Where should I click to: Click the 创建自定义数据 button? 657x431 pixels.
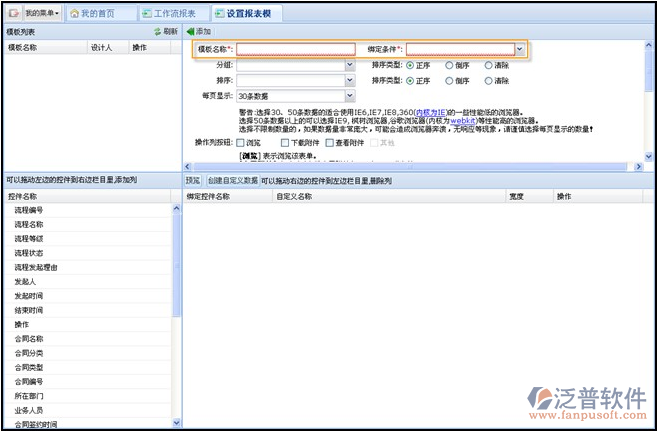[x=232, y=180]
